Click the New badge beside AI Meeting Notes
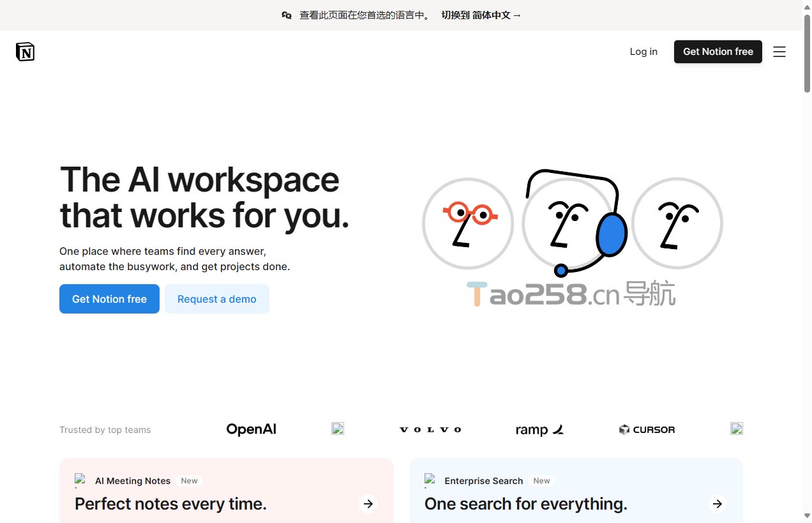 coord(190,481)
